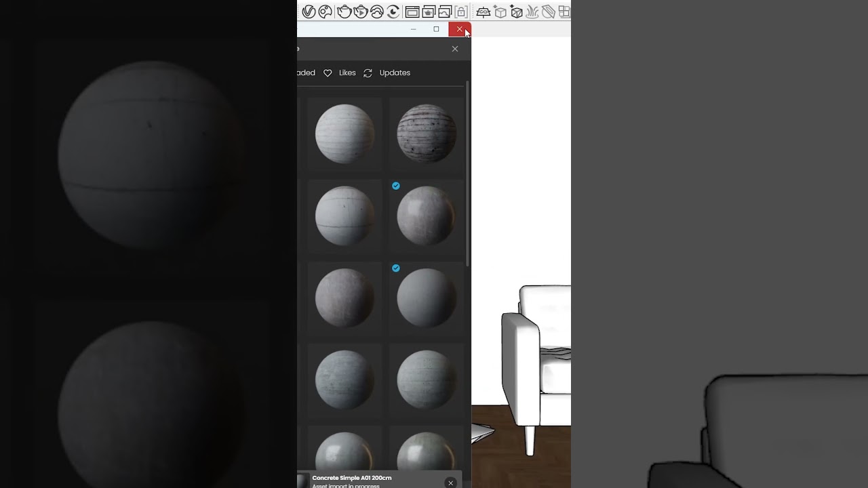Click the blue check badge on the smooth gray sphere

396,268
